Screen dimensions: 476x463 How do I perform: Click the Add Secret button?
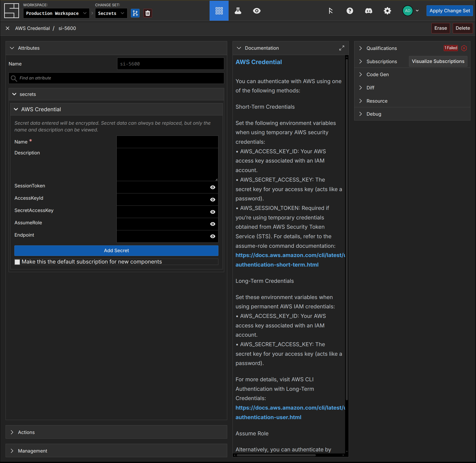[116, 251]
